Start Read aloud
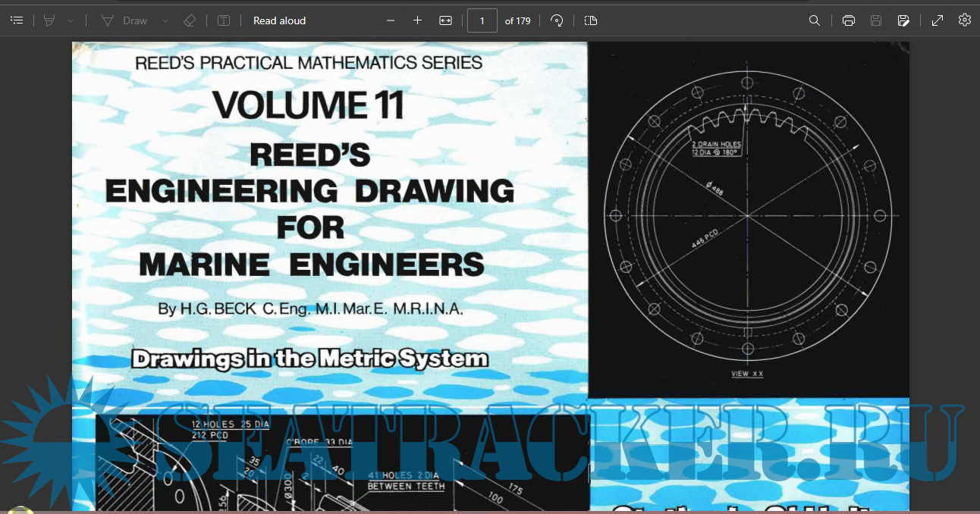Viewport: 980px width, 514px height. pyautogui.click(x=279, y=20)
